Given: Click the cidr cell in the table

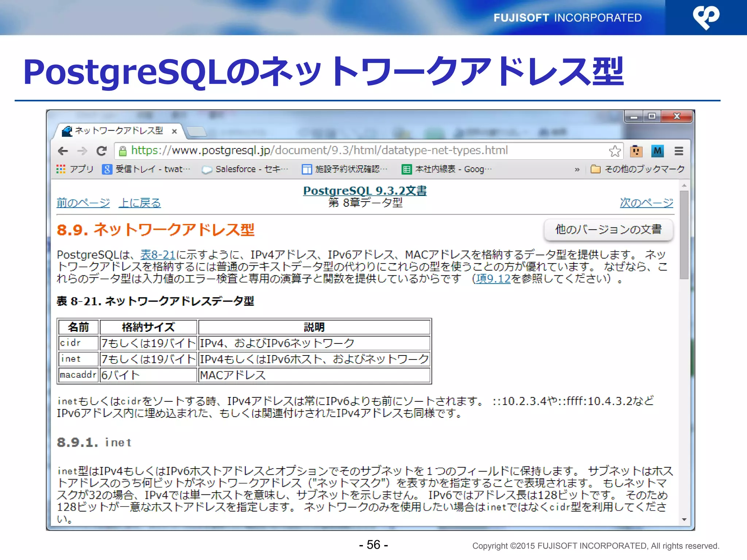Looking at the screenshot, I should tap(78, 343).
